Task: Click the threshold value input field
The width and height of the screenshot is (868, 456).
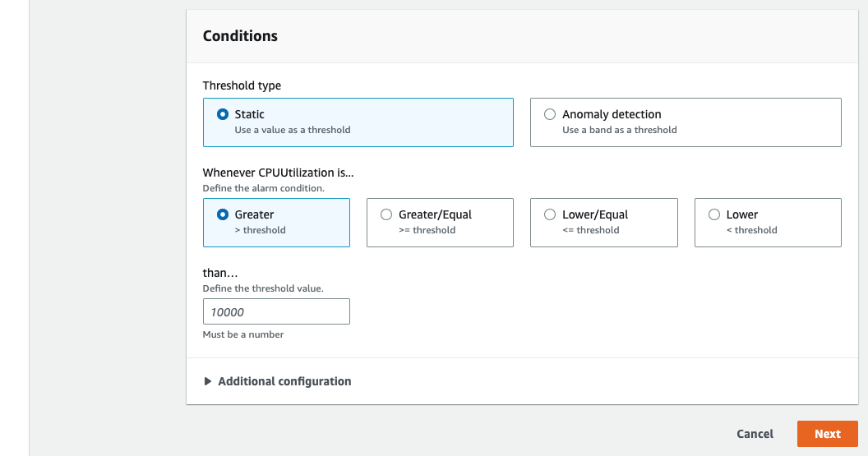Action: (x=276, y=311)
